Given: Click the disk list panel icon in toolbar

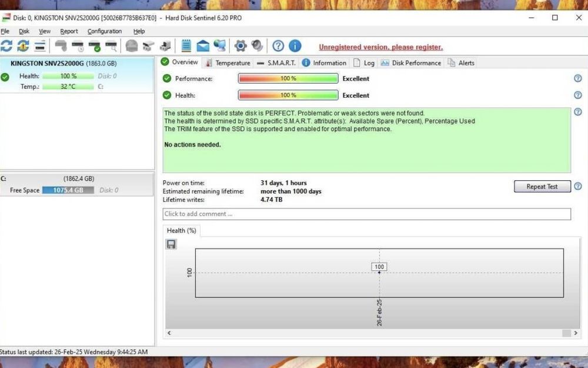Looking at the screenshot, I should (x=40, y=46).
